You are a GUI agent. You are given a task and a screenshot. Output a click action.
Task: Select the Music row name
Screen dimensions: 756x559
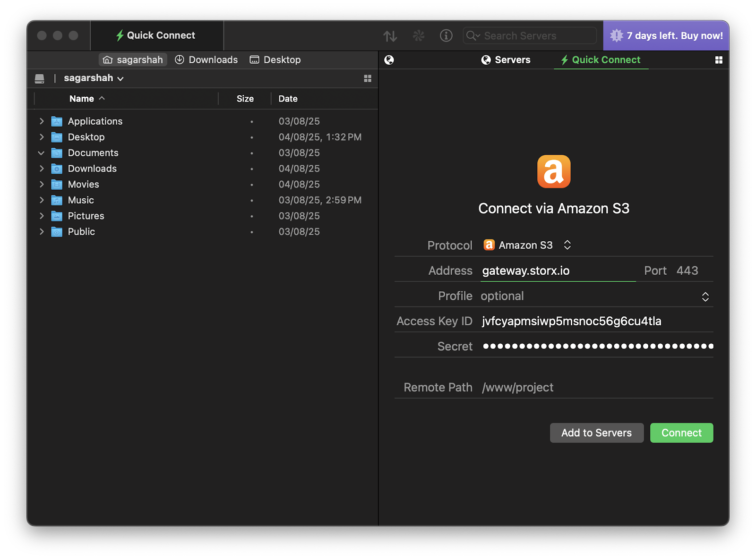coord(81,200)
